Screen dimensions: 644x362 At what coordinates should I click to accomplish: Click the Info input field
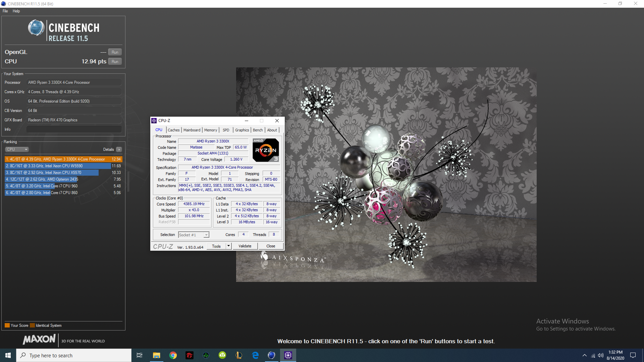click(x=74, y=129)
